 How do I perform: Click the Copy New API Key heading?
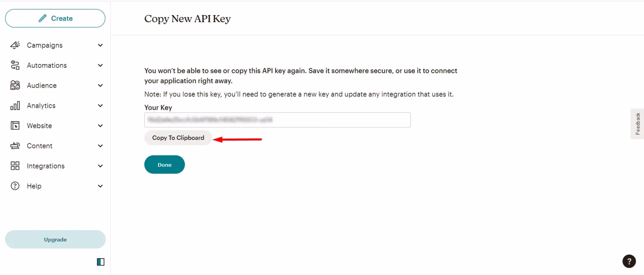187,19
